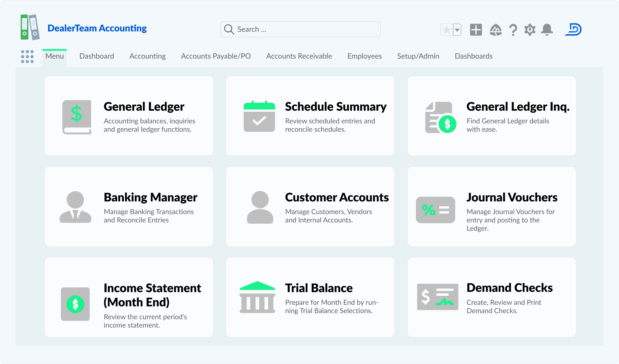Click General Ledger Inq. document icon
619x364 pixels.
point(441,118)
